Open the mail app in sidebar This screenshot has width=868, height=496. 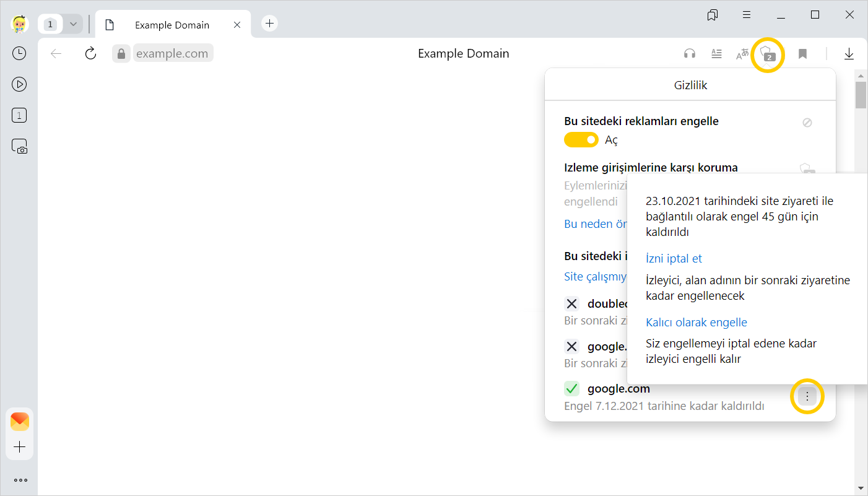(x=19, y=422)
